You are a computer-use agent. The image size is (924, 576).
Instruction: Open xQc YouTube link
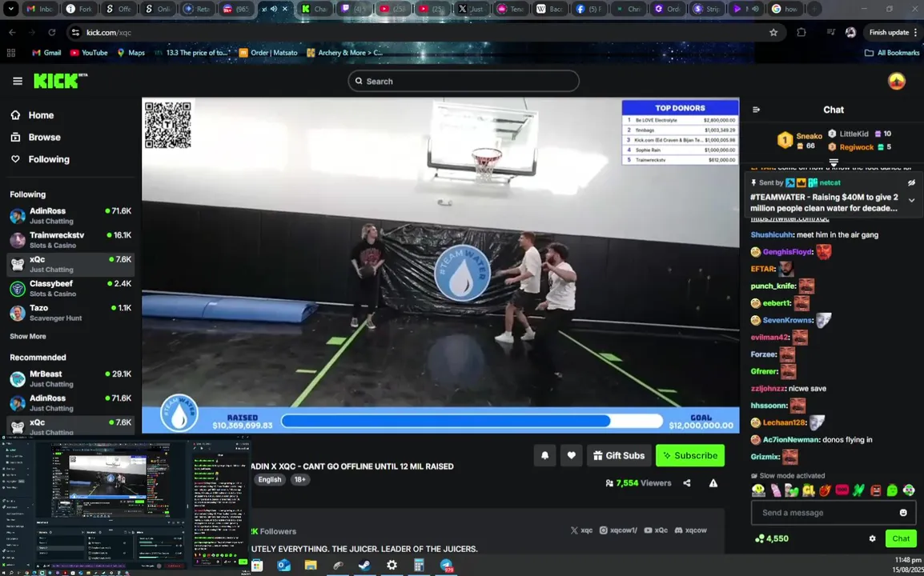(656, 530)
